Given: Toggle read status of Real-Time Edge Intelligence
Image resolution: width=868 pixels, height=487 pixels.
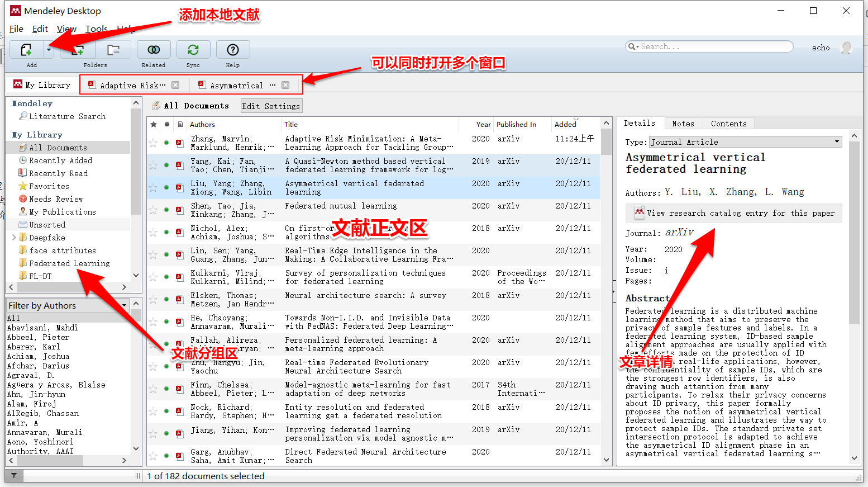Looking at the screenshot, I should pyautogui.click(x=166, y=254).
